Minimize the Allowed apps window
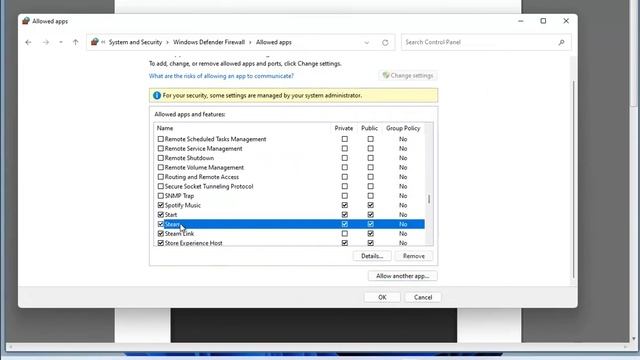Image resolution: width=640 pixels, height=360 pixels. [x=521, y=21]
